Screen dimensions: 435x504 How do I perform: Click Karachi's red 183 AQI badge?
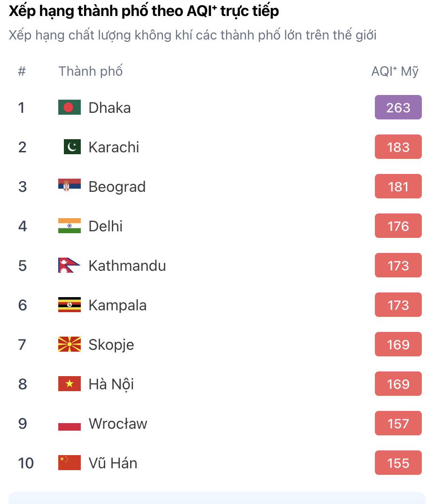point(398,147)
